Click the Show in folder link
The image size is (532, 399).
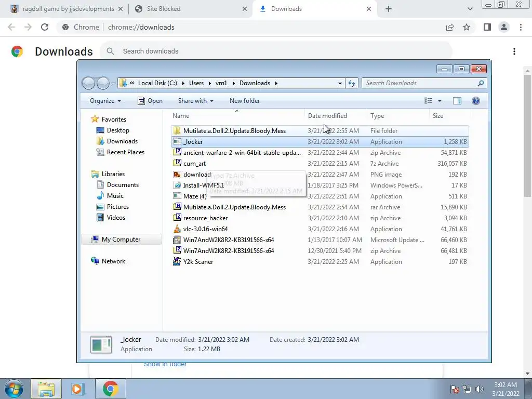pyautogui.click(x=165, y=365)
